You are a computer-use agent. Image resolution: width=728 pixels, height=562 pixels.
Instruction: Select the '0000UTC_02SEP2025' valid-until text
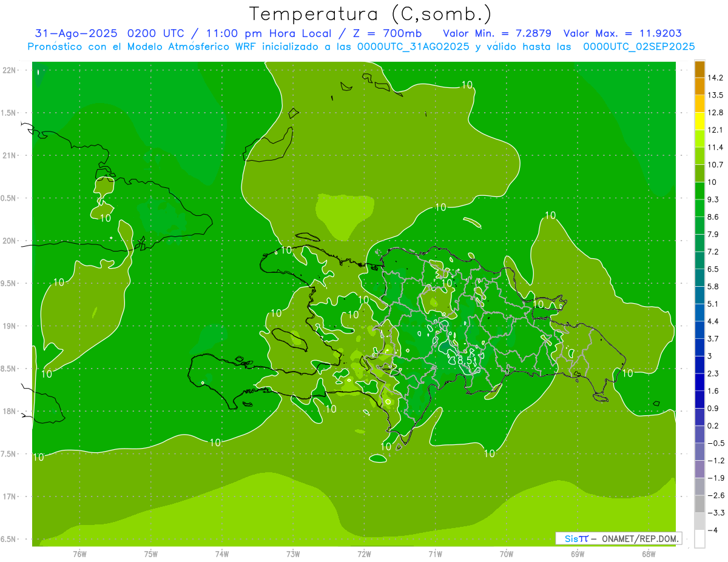(x=639, y=47)
